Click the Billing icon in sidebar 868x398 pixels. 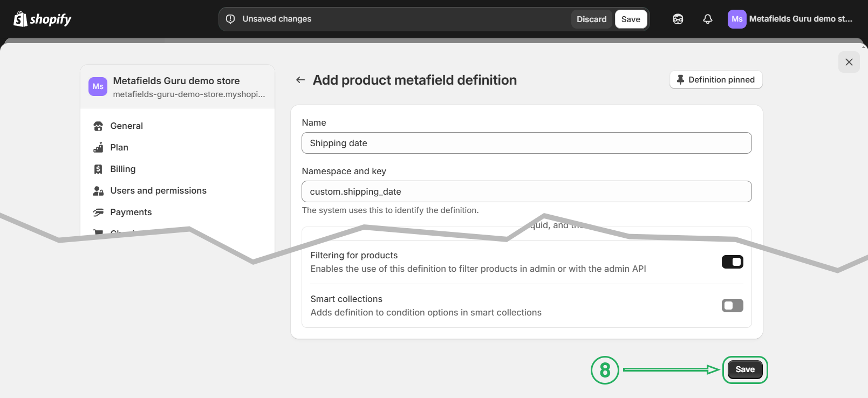(x=98, y=169)
